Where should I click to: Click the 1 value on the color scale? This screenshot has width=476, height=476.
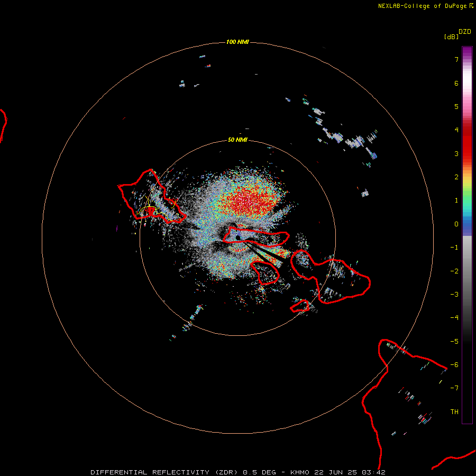pos(456,200)
